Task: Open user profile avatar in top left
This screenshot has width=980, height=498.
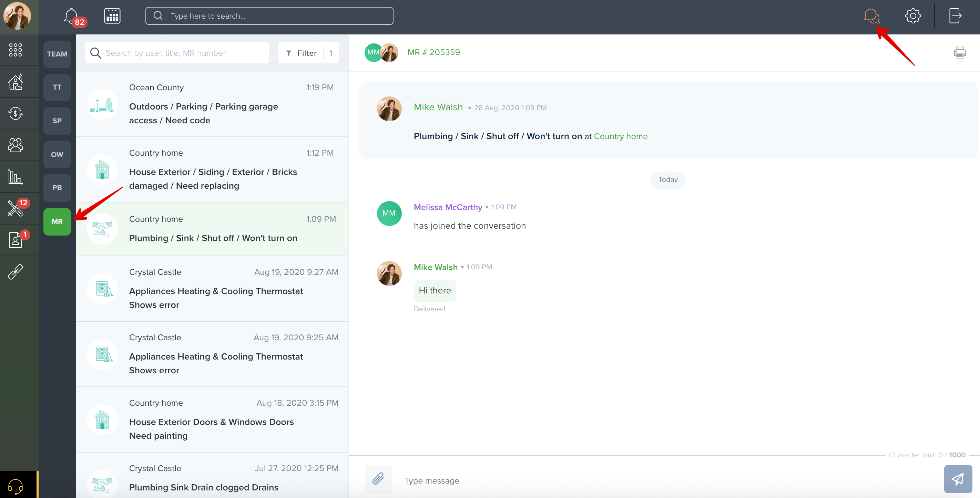Action: click(x=17, y=16)
